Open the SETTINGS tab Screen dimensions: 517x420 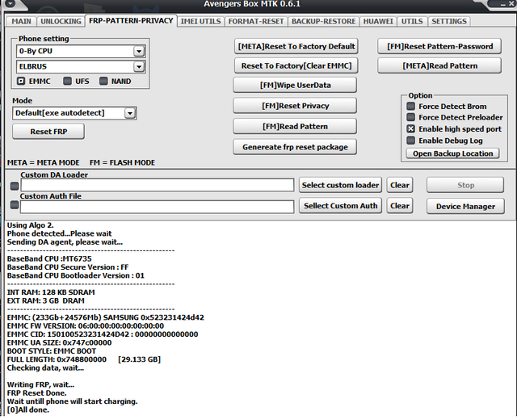449,22
